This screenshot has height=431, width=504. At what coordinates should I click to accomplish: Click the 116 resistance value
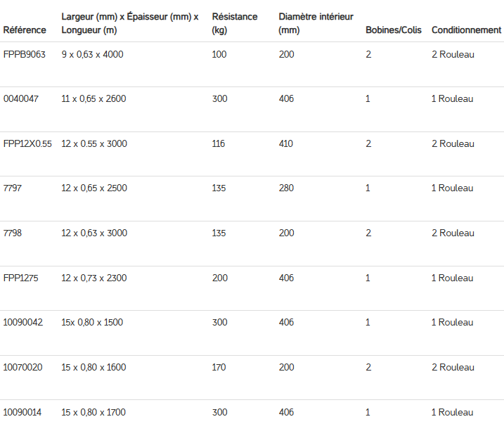click(219, 144)
